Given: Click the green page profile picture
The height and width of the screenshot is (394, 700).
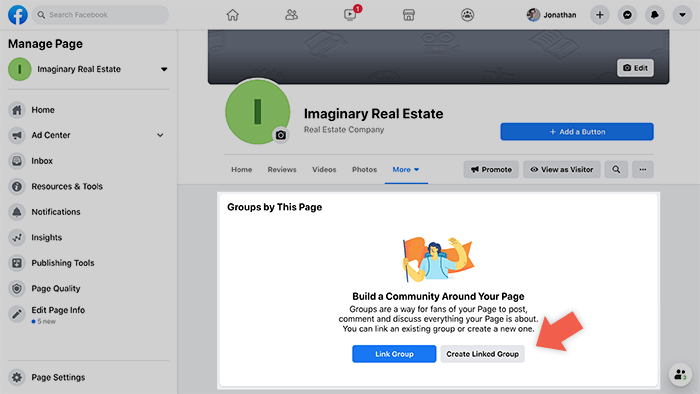Looking at the screenshot, I should 257,112.
